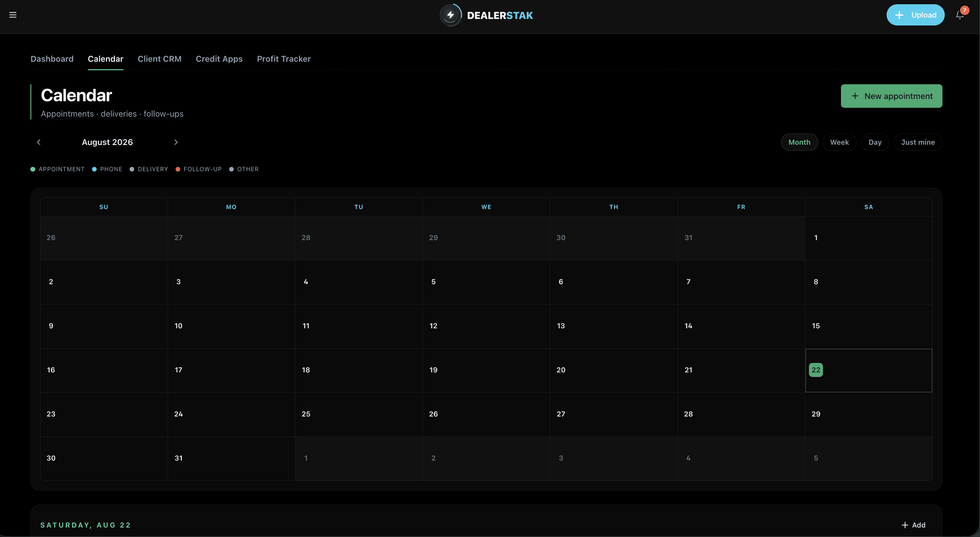Select day 18 in calendar

tap(359, 370)
